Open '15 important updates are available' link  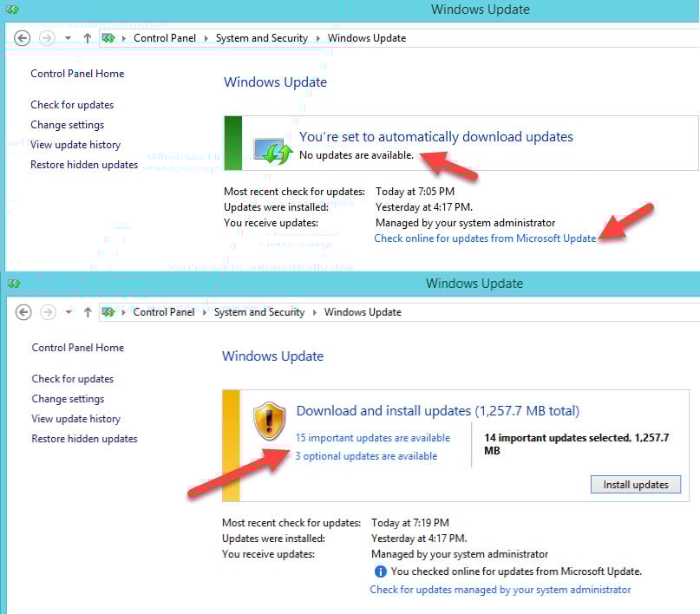pos(373,438)
